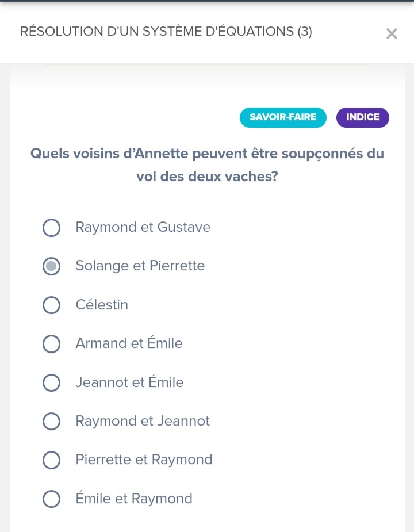
Task: Open the SAVOIR-FAIRE help
Action: tap(283, 117)
